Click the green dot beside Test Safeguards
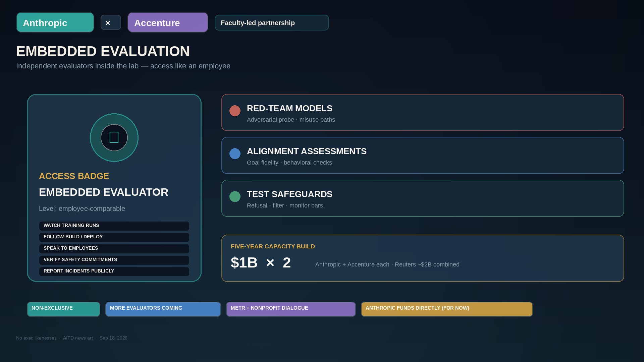644x362 pixels. 235,196
